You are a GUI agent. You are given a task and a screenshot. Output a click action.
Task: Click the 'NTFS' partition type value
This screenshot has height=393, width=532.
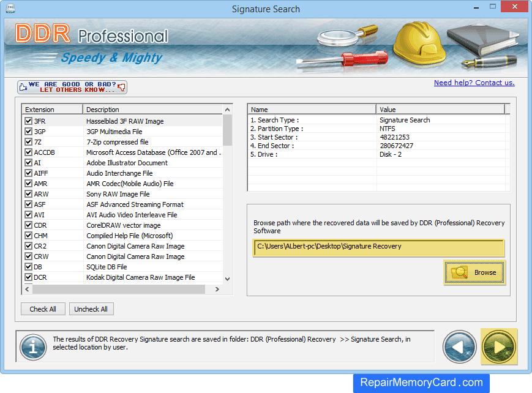pyautogui.click(x=388, y=129)
